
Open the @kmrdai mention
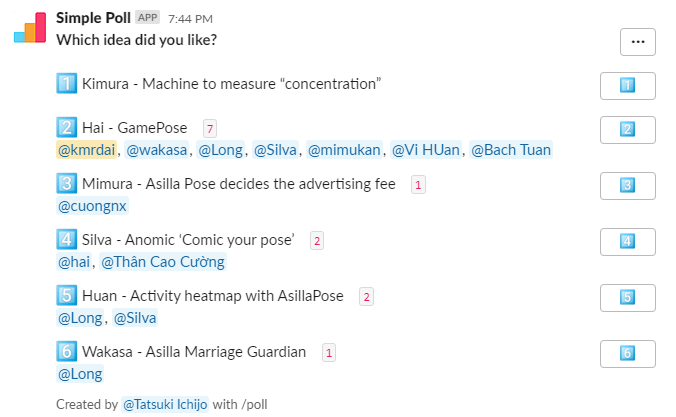click(89, 150)
